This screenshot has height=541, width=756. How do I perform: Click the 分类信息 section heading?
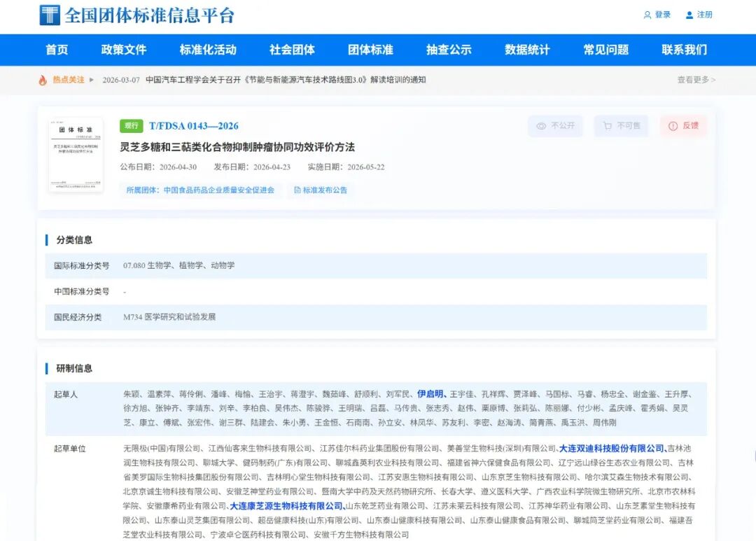pos(74,240)
